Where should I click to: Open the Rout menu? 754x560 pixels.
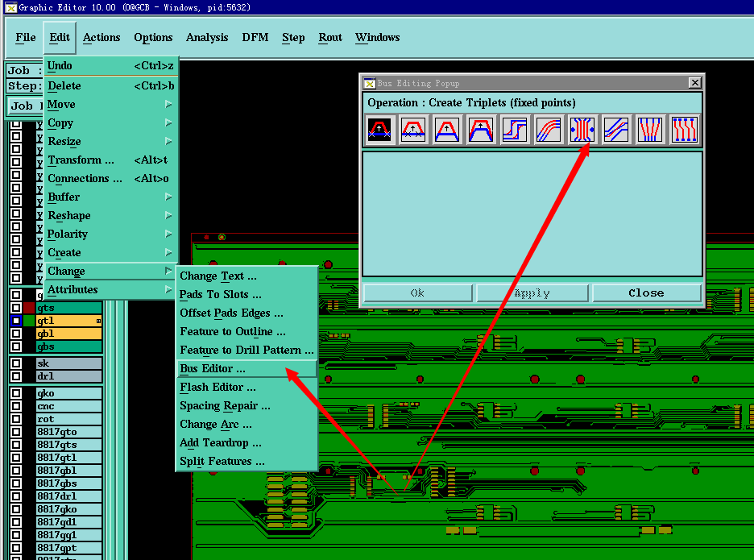coord(330,38)
